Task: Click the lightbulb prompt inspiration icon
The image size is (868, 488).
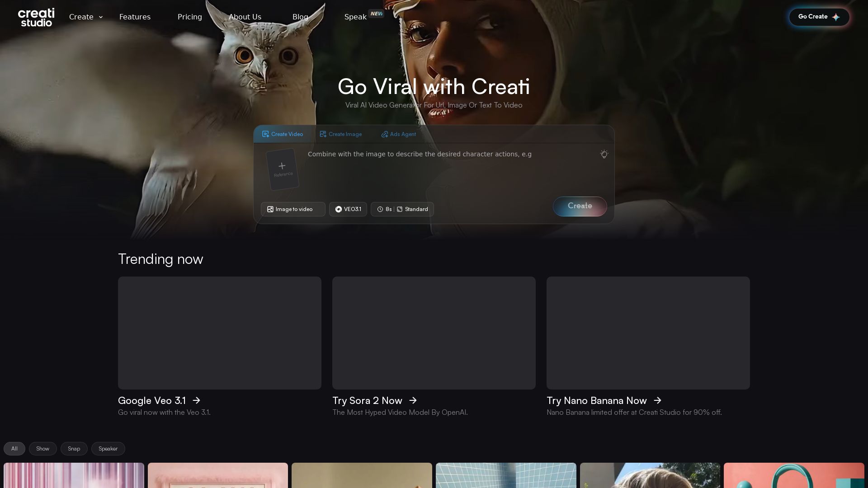Action: (604, 154)
